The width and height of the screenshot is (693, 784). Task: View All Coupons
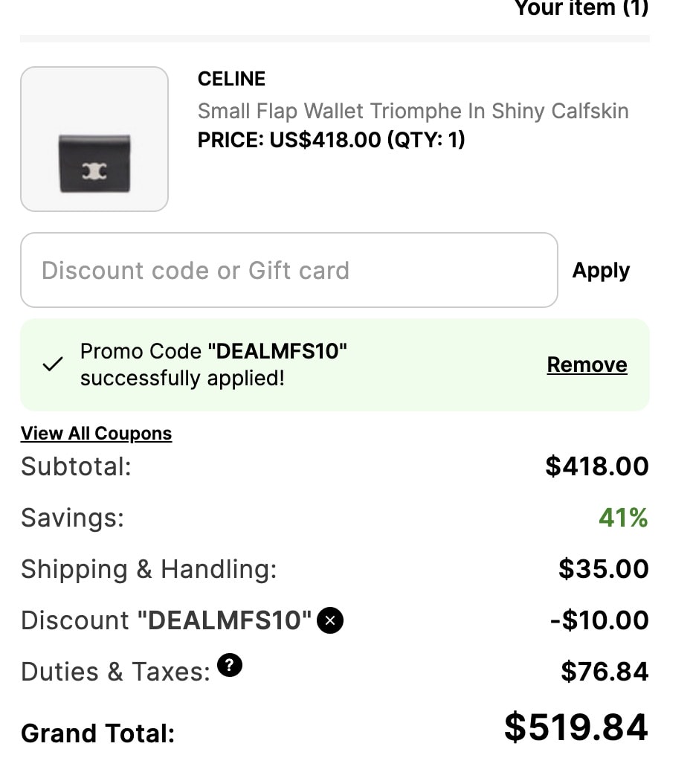coord(96,434)
